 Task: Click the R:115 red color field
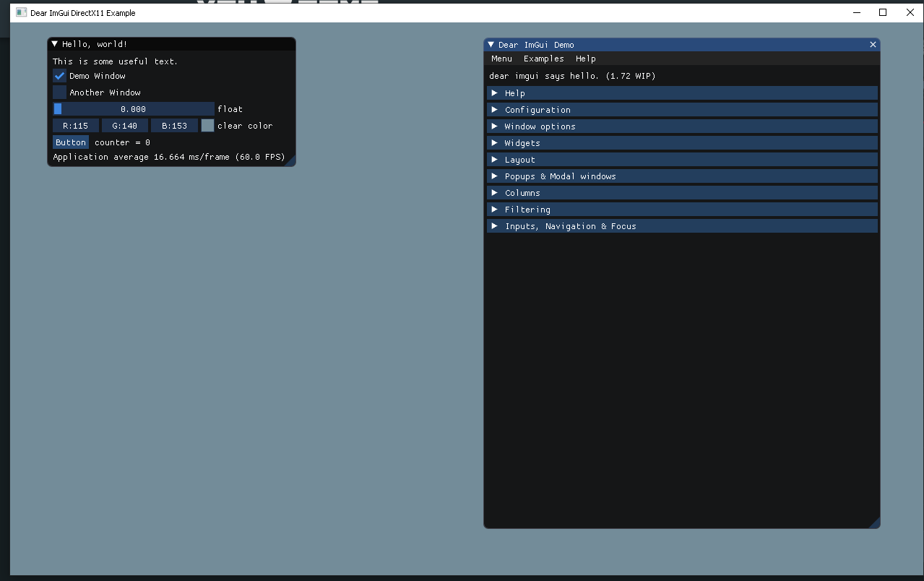pos(75,126)
